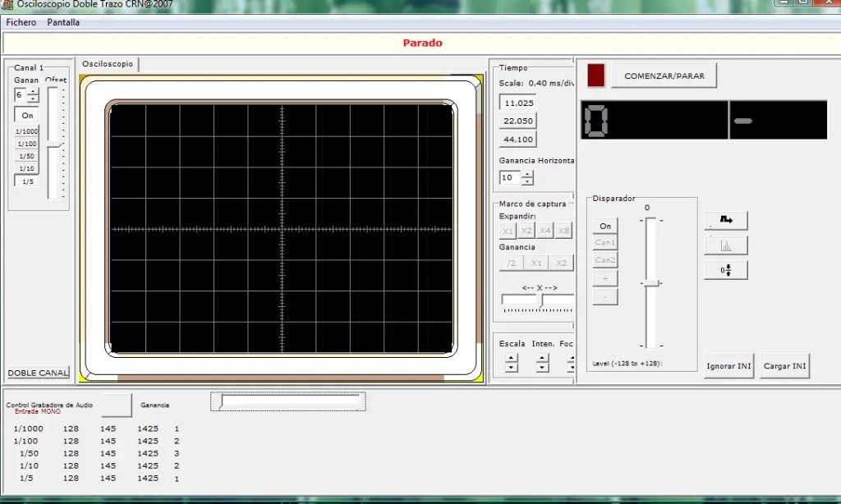Screen dimensions: 841x504
Task: Open the Fichero menu
Action: click(21, 22)
